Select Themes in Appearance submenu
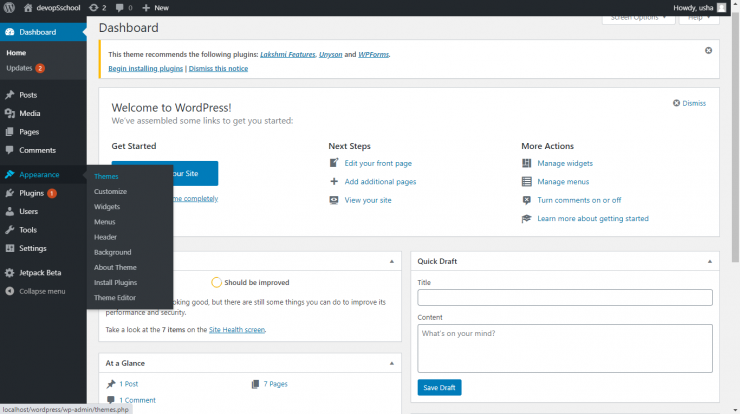Viewport: 740px width, 414px height. pos(106,177)
